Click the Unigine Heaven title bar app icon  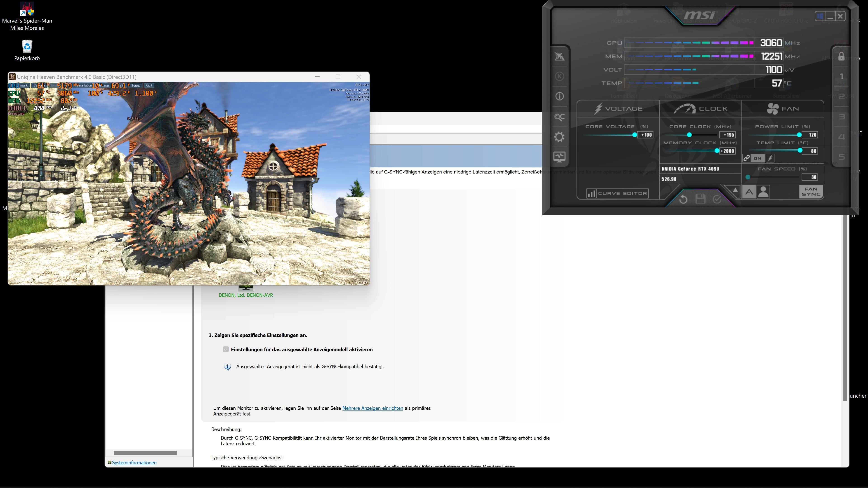12,77
